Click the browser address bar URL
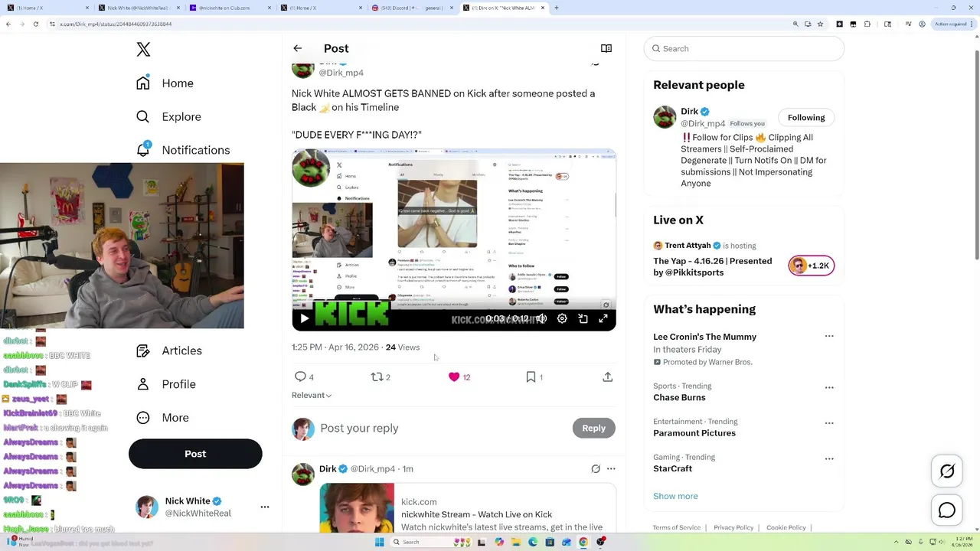 pos(116,24)
